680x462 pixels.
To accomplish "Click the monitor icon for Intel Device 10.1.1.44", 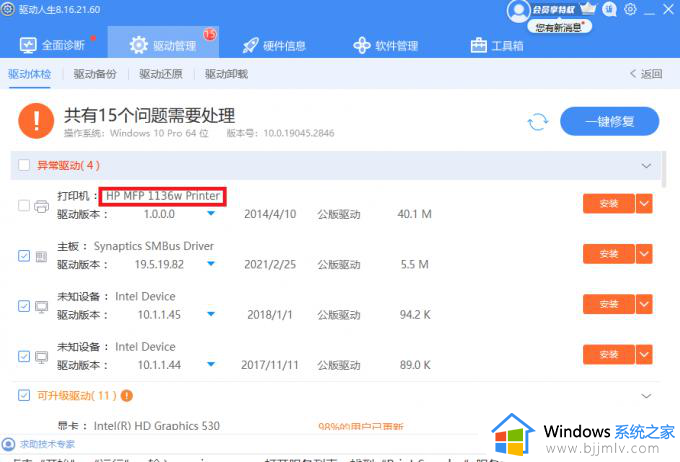I will point(42,357).
